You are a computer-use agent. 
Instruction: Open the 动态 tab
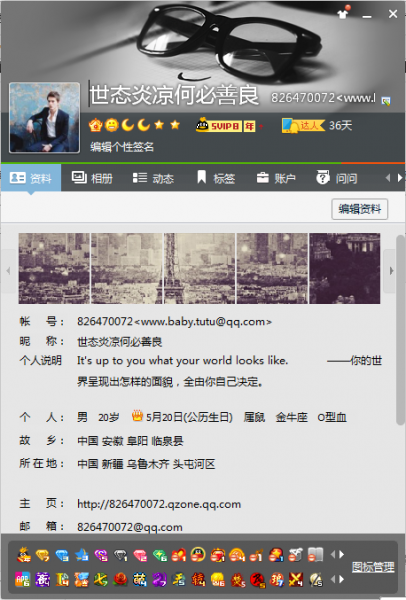[153, 178]
